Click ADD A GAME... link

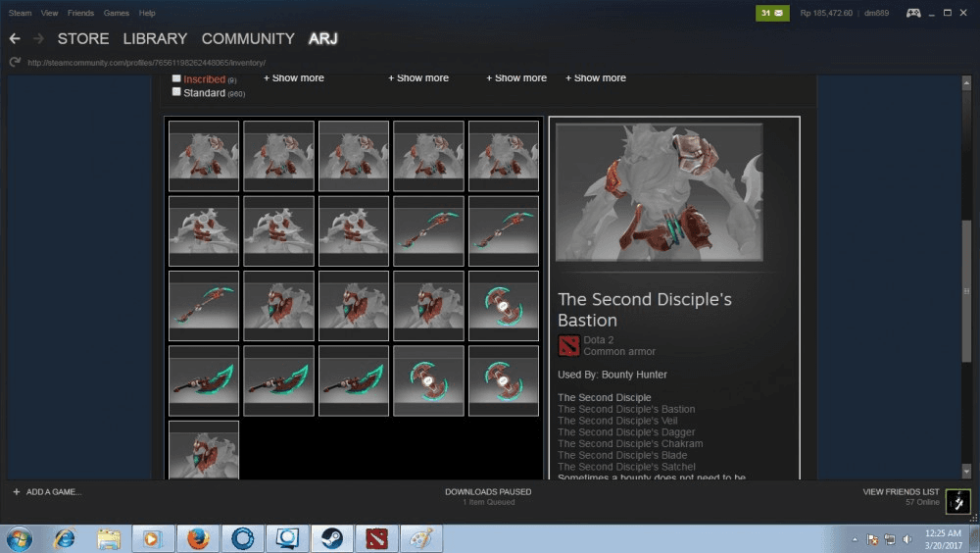[x=54, y=491]
